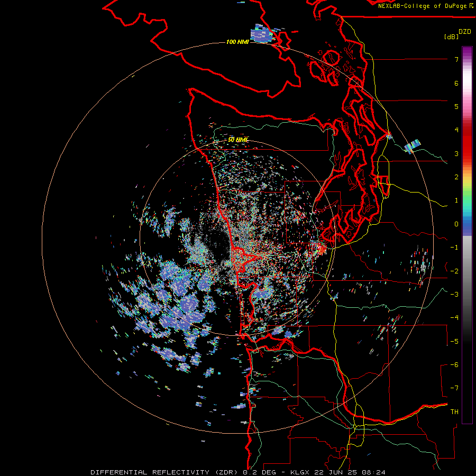Image resolution: width=476 pixels, height=476 pixels.
Task: Click the 3 value on color scale
Action: (456, 153)
